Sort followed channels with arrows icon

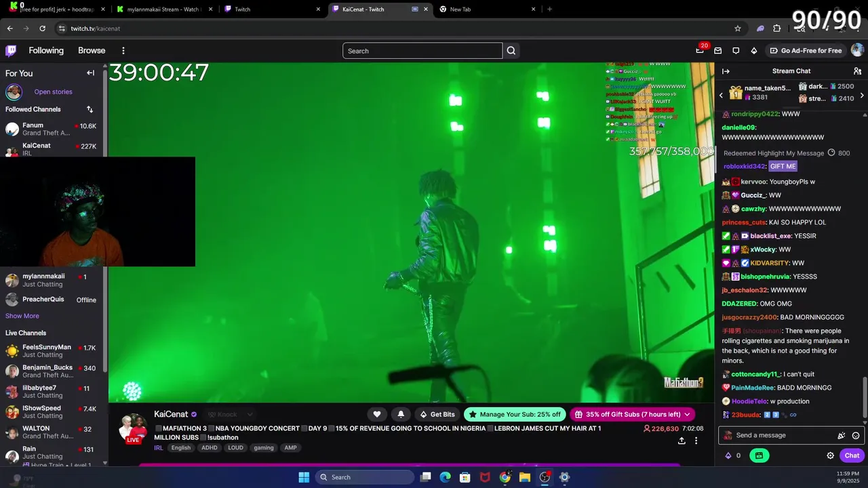click(x=90, y=109)
